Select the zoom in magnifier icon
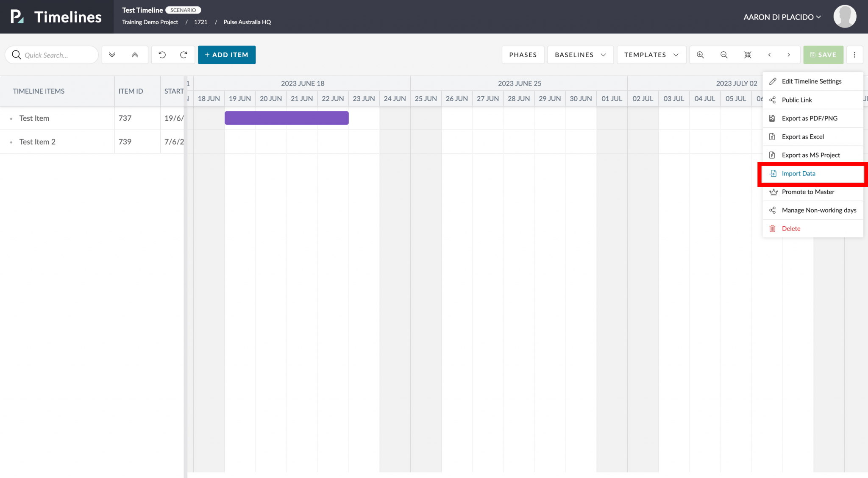868x478 pixels. coord(700,55)
